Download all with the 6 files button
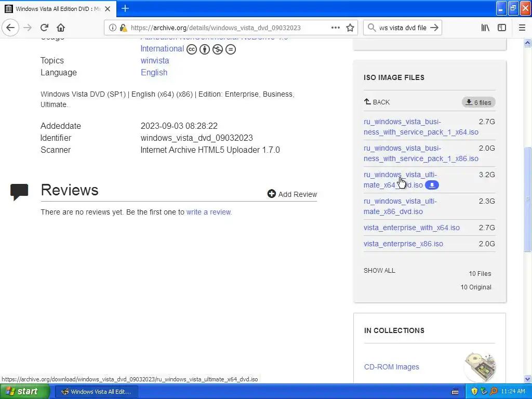 click(478, 102)
